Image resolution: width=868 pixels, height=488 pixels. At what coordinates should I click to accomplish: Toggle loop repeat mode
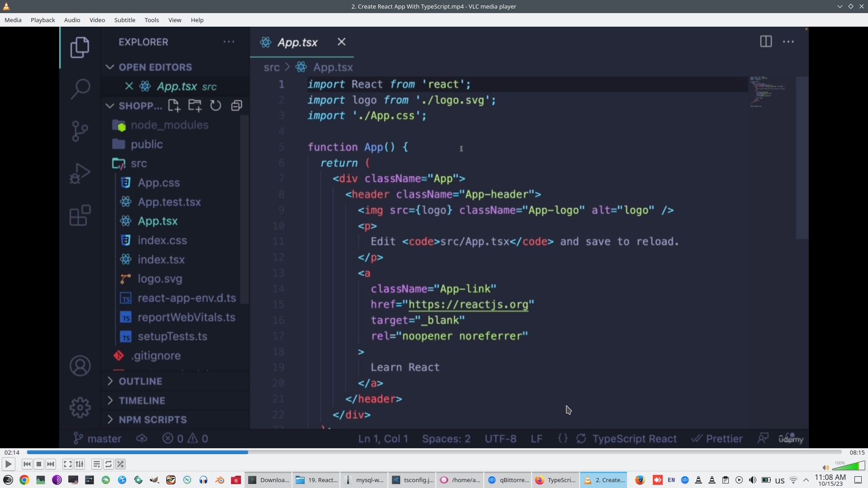tap(108, 464)
